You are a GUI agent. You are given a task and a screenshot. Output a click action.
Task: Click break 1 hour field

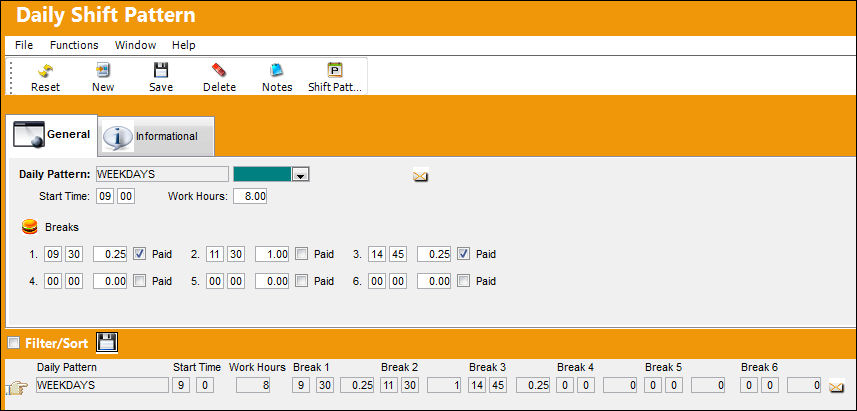53,254
